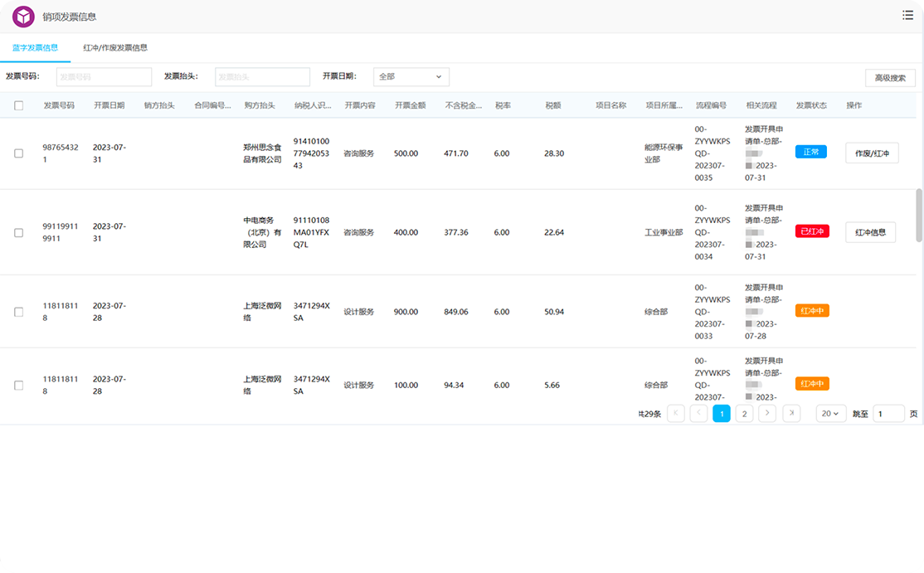Open 红冲信息 for the 中电商务 invoice
The height and width of the screenshot is (573, 924).
870,233
